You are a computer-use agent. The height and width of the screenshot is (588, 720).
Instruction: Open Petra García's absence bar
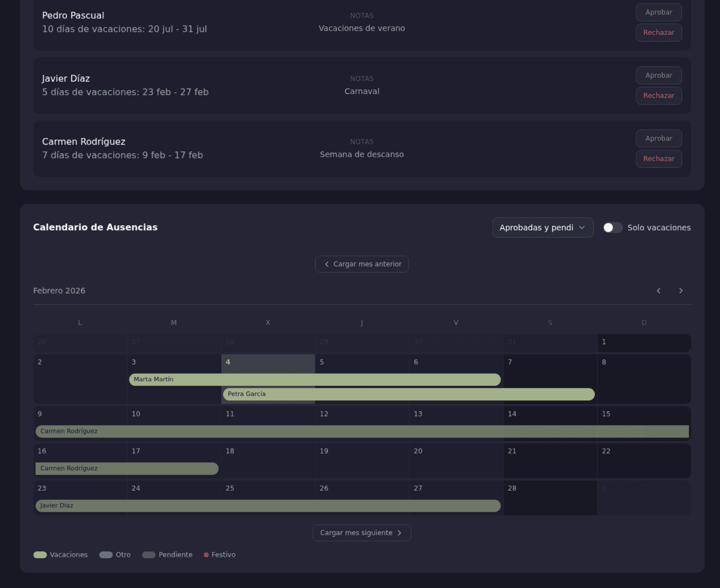(x=408, y=394)
